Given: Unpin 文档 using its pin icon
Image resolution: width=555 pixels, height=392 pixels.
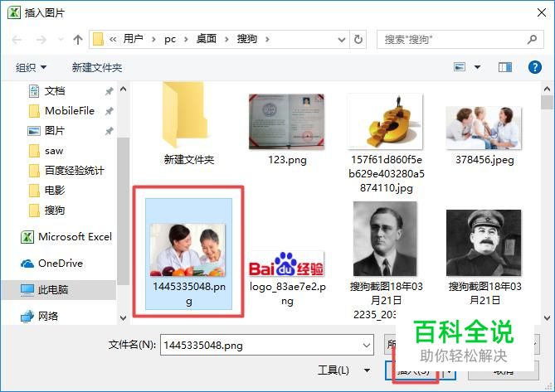Looking at the screenshot, I should coord(109,91).
